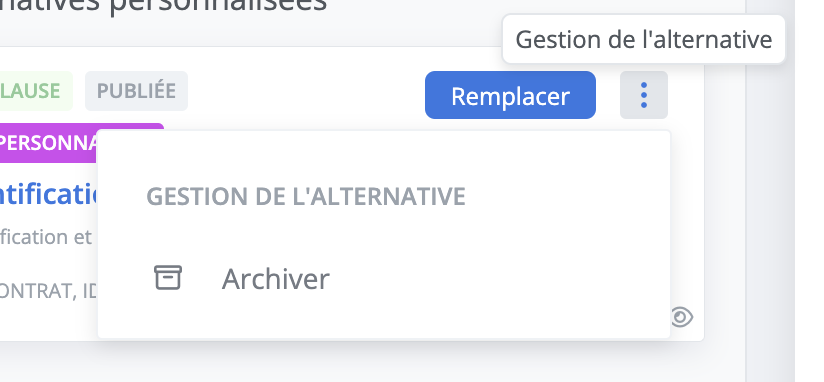Open the three-dot alternative management menu
Screen dimensions: 824x382
click(644, 95)
